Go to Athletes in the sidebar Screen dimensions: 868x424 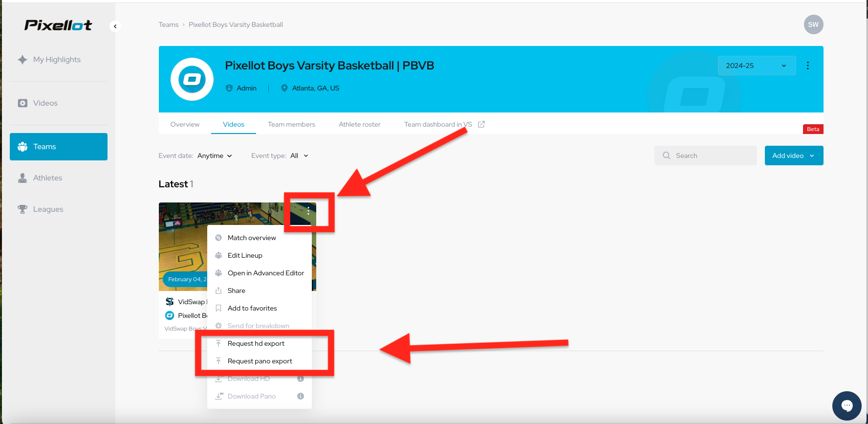pos(59,178)
